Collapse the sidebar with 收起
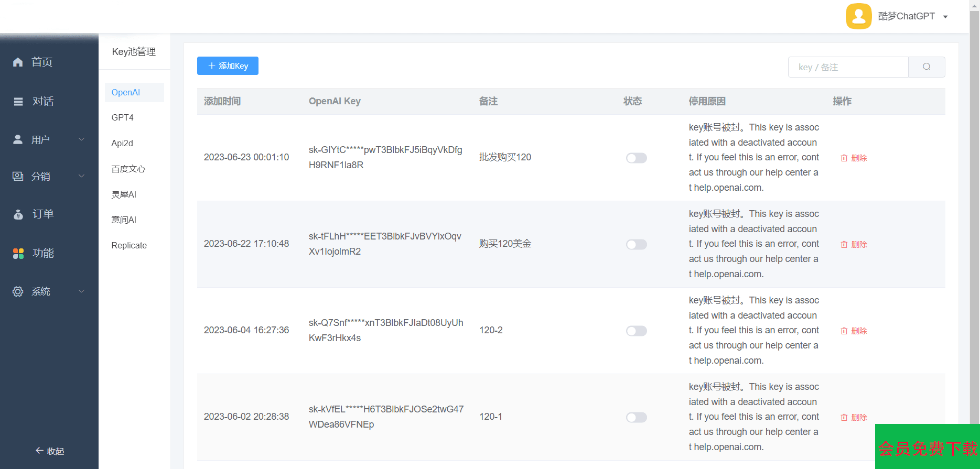The height and width of the screenshot is (469, 980). (x=49, y=451)
